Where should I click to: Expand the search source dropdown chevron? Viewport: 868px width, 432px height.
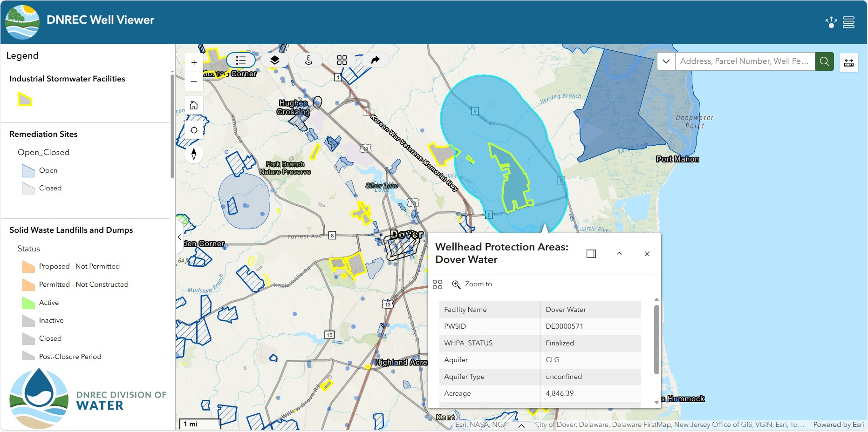point(666,61)
